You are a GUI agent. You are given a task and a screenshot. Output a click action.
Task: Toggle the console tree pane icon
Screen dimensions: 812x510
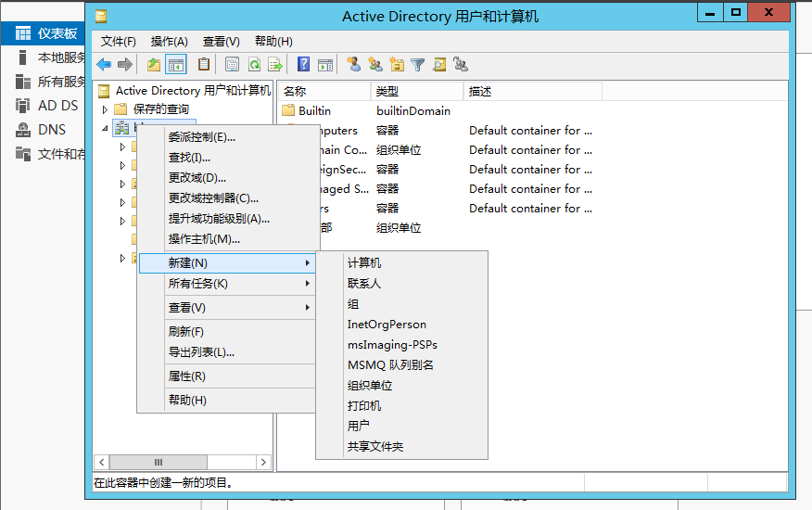[176, 65]
